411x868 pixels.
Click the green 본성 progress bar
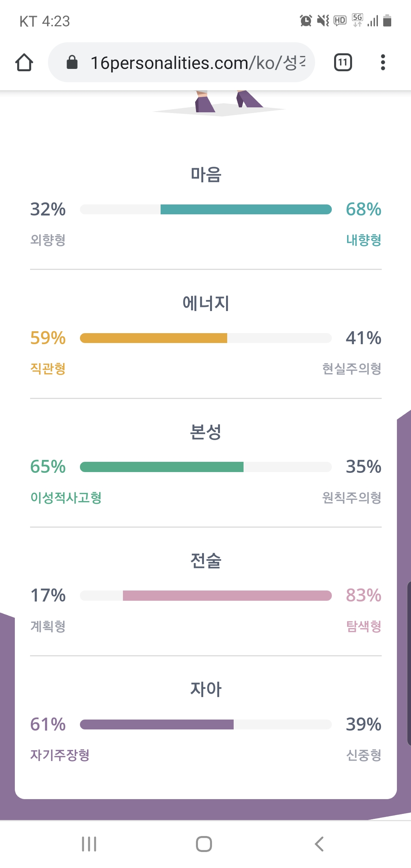tap(162, 467)
